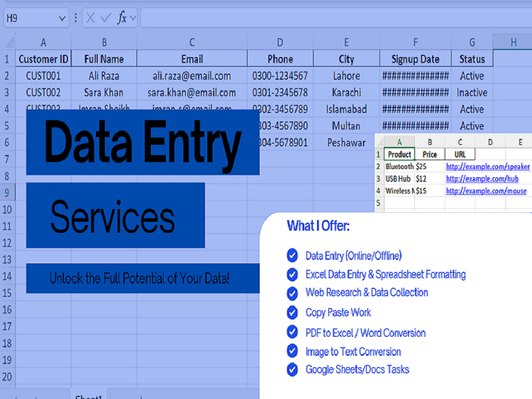The width and height of the screenshot is (532, 399).
Task: Click the checkmark beside Google Sheets/Docs Tasks
Action: pos(292,370)
